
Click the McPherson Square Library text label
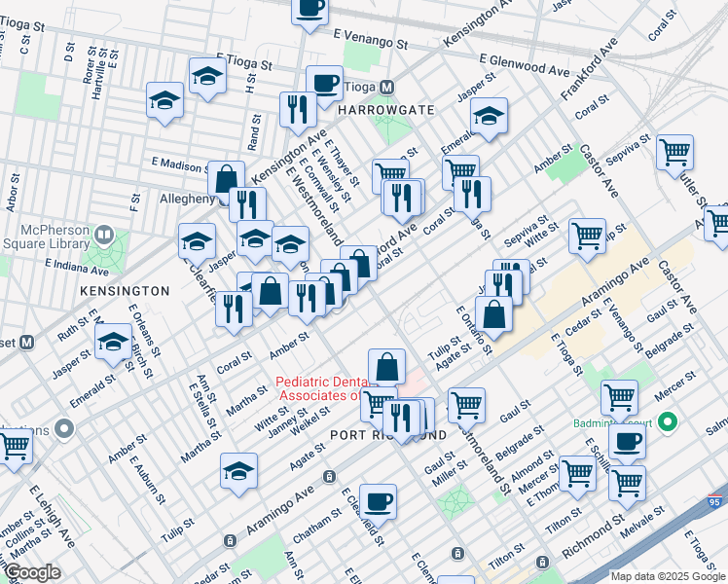click(47, 237)
